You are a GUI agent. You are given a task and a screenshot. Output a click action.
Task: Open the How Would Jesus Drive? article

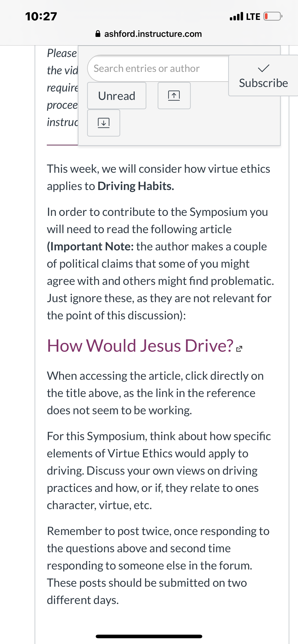(140, 346)
